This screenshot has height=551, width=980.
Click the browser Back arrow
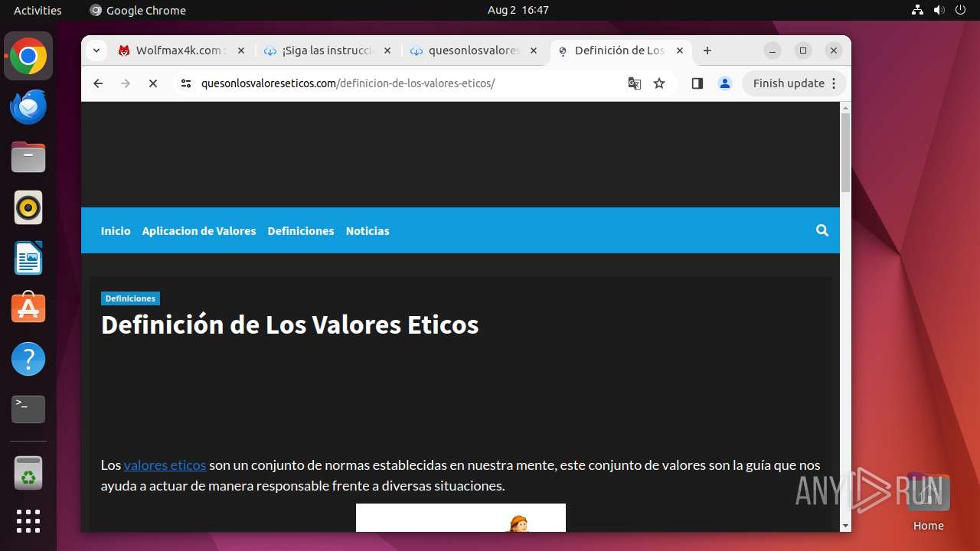coord(98,83)
